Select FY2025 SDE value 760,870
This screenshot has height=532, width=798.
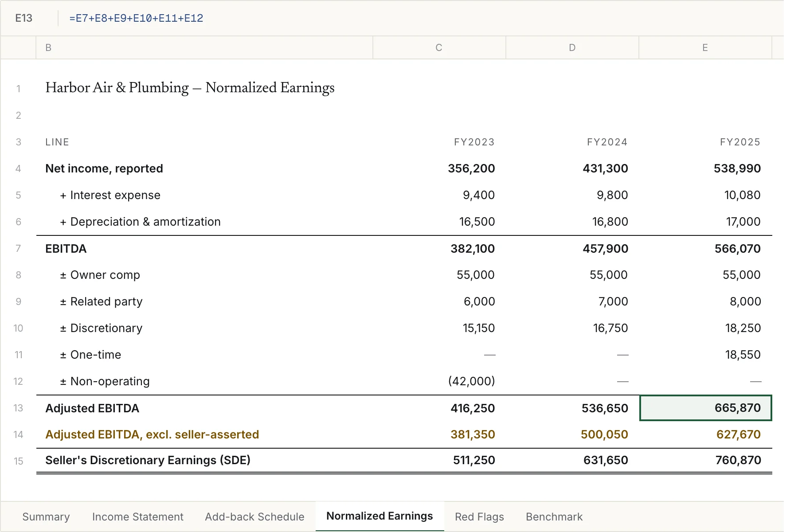point(738,460)
